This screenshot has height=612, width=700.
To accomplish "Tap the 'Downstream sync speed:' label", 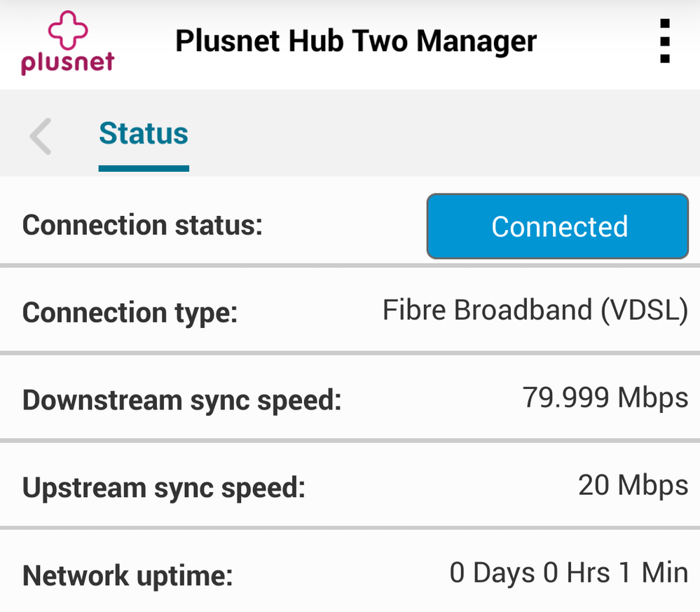I will (x=181, y=400).
